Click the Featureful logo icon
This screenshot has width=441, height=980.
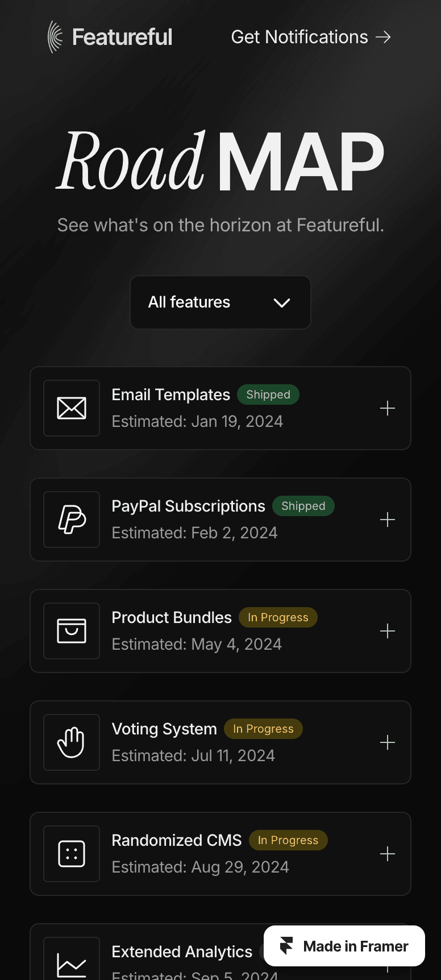coord(55,37)
